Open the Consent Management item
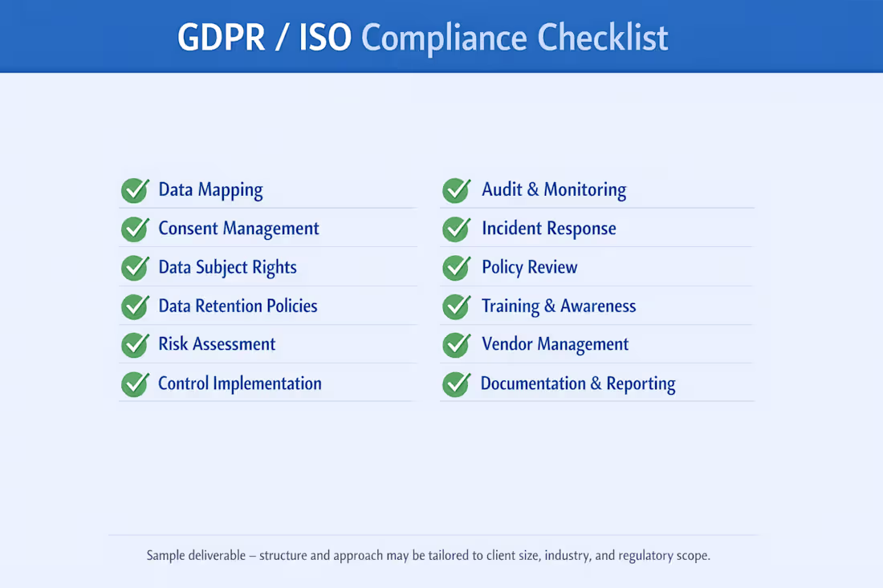The width and height of the screenshot is (883, 588). point(238,229)
